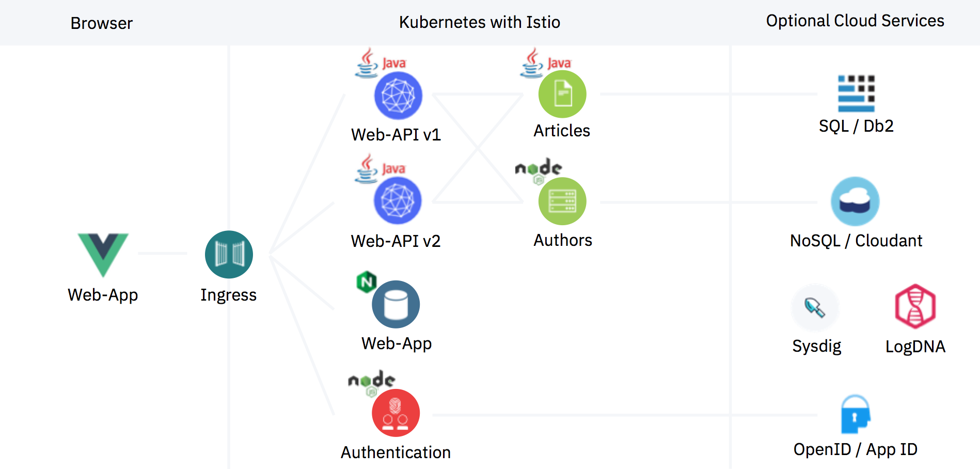Click the Browser column heading
Image resolution: width=980 pixels, height=469 pixels.
(x=102, y=23)
